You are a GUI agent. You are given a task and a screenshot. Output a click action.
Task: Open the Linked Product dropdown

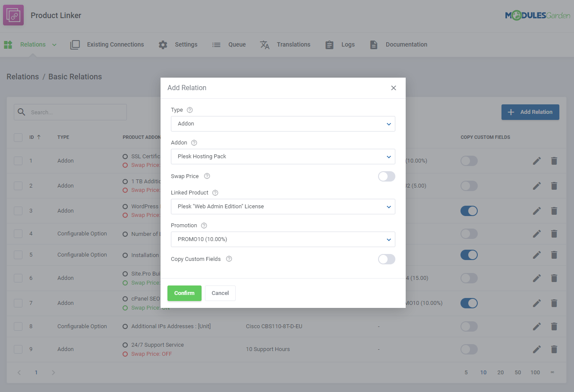(283, 207)
